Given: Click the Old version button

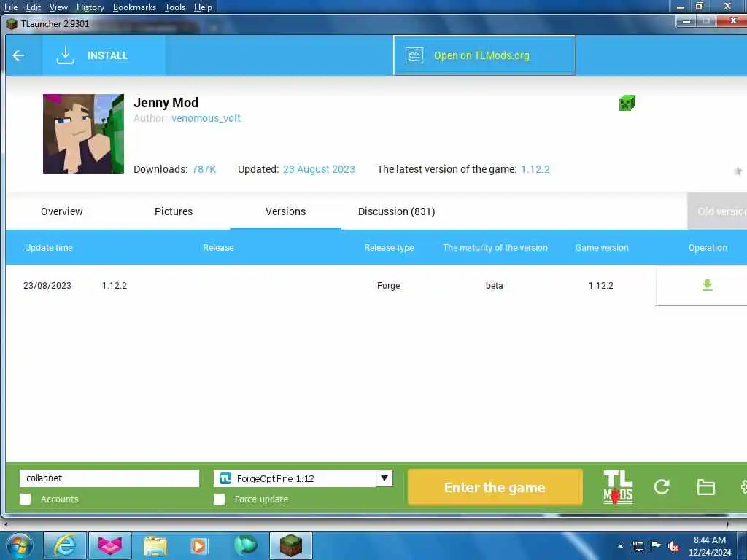Looking at the screenshot, I should 717,211.
